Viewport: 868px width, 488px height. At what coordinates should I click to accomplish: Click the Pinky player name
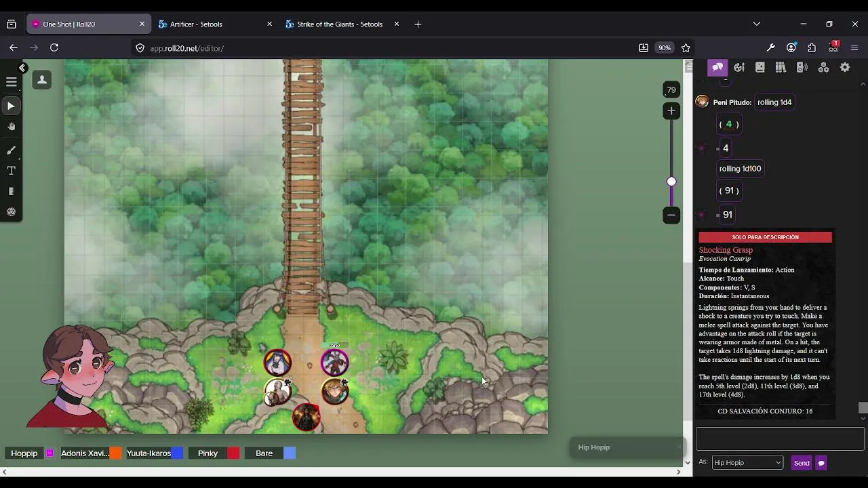tap(208, 453)
